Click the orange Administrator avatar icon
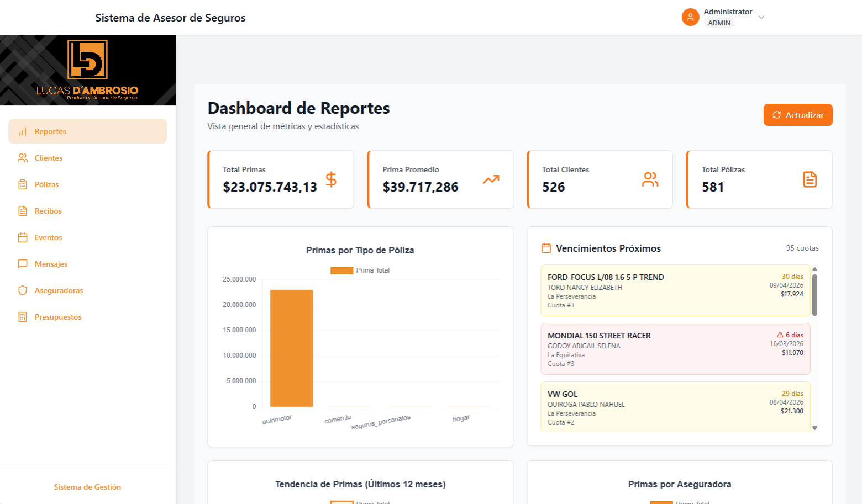 [x=690, y=17]
